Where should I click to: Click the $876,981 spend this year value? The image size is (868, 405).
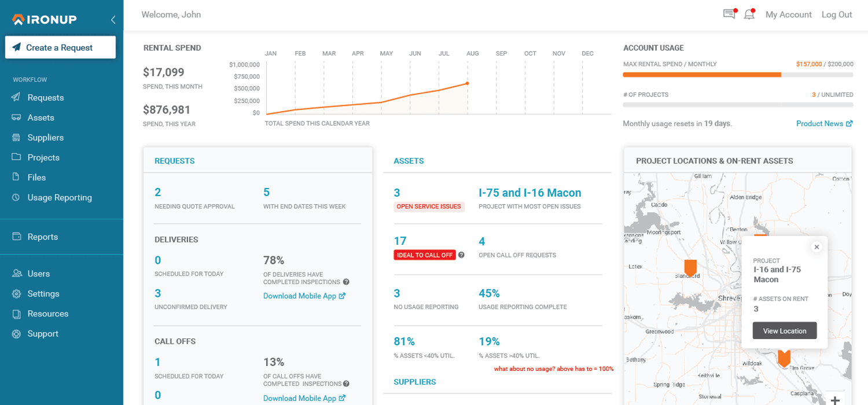click(167, 109)
